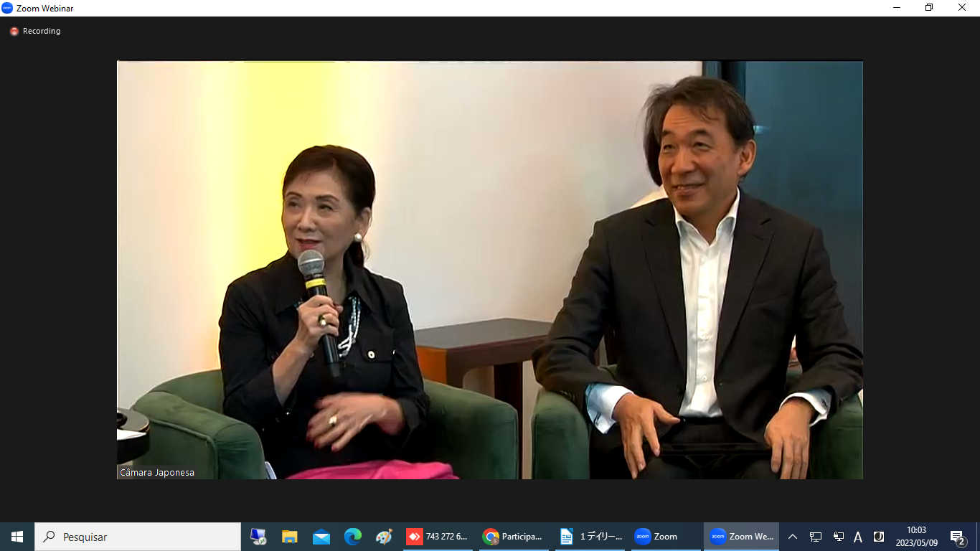Switch to Chrome Participa window
Screen dimensions: 980x551
(x=514, y=537)
